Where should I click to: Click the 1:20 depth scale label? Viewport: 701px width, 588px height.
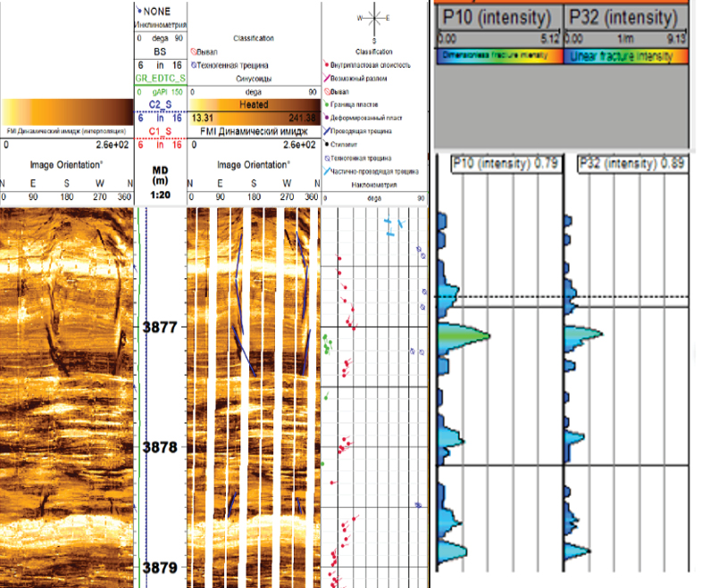160,195
